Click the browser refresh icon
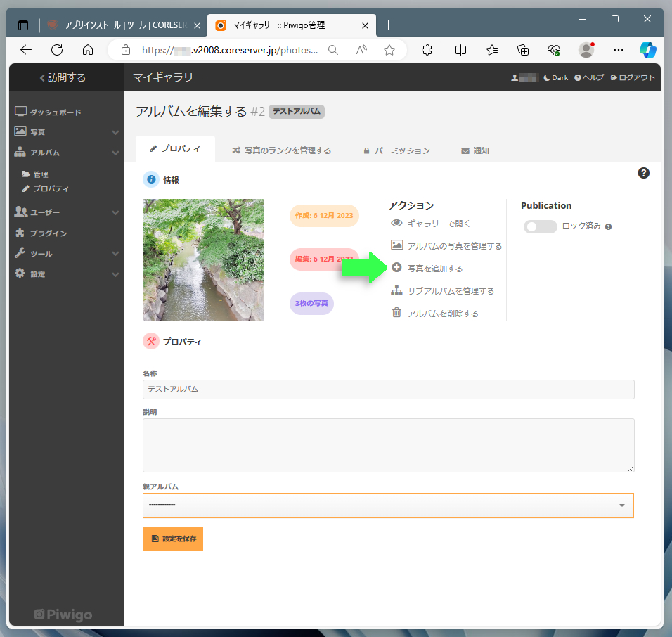 57,50
